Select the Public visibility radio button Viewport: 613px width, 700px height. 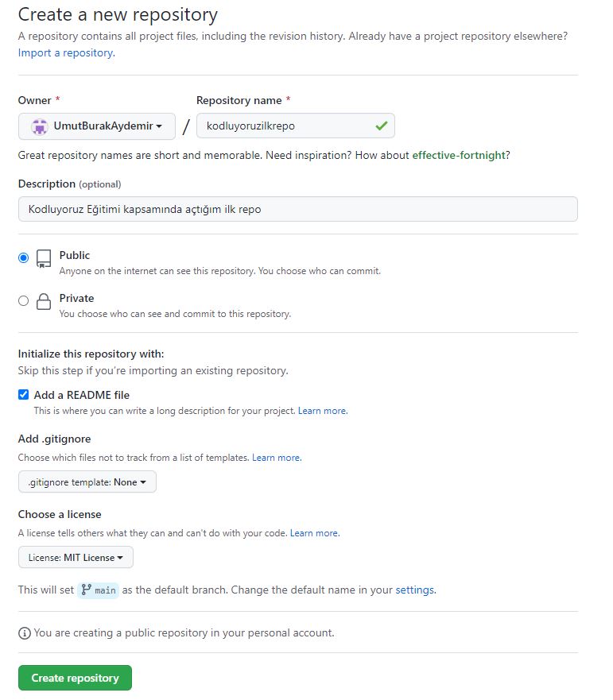click(23, 256)
